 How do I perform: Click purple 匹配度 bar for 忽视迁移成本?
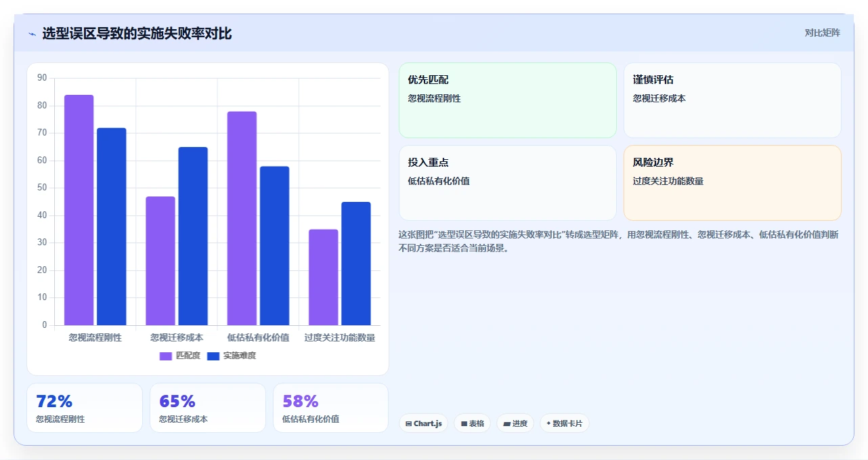(160, 261)
